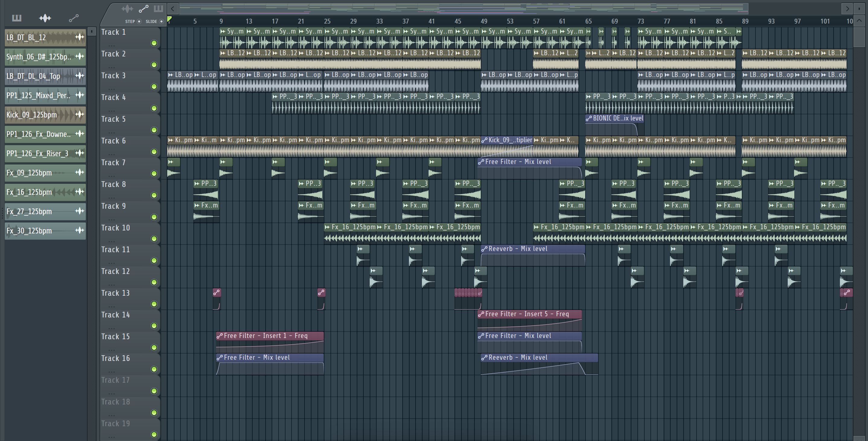
Task: Click waveform icon on LB_DT_BL_12 clip
Action: pos(79,37)
